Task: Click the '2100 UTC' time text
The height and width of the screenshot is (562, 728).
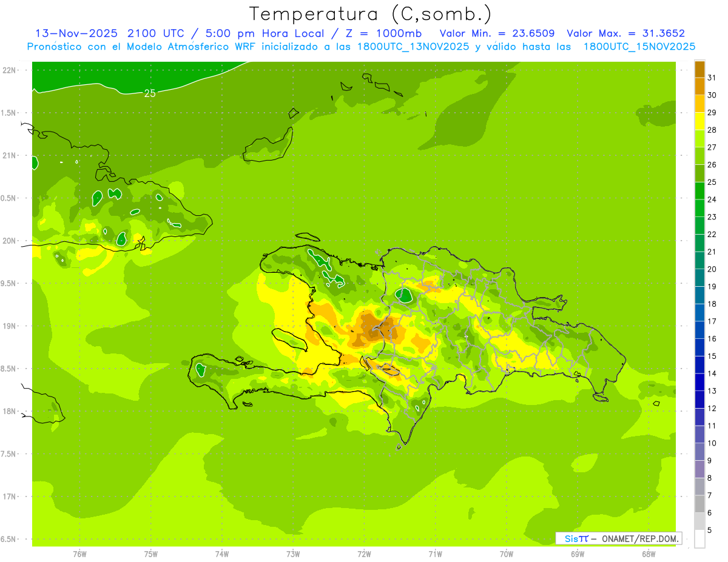Action: (155, 33)
